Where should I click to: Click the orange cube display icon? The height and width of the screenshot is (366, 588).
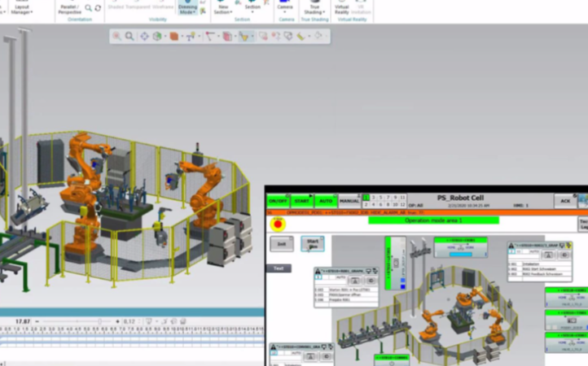tap(174, 37)
